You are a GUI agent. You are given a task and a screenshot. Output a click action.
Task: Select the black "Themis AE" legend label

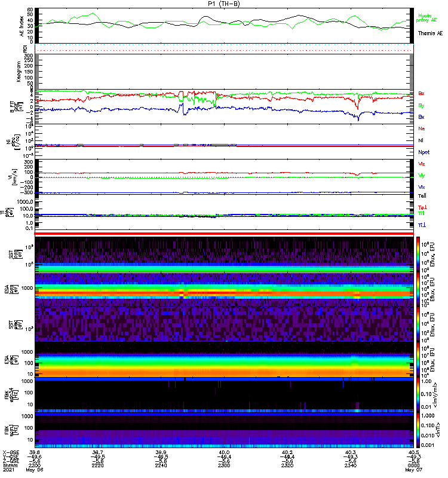430,33
